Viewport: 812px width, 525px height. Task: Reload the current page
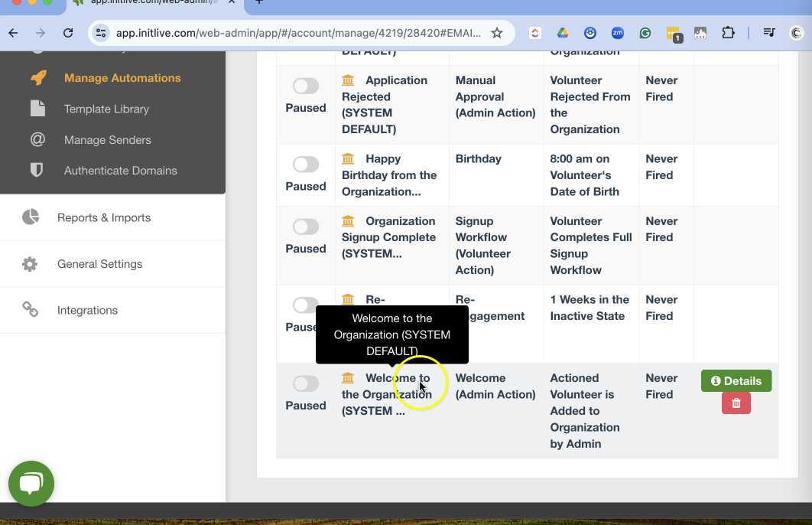(68, 33)
